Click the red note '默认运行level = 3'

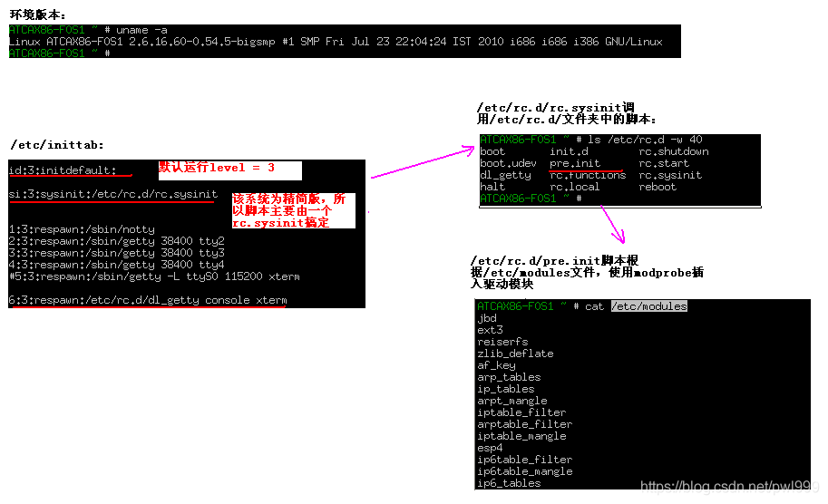[x=217, y=168]
